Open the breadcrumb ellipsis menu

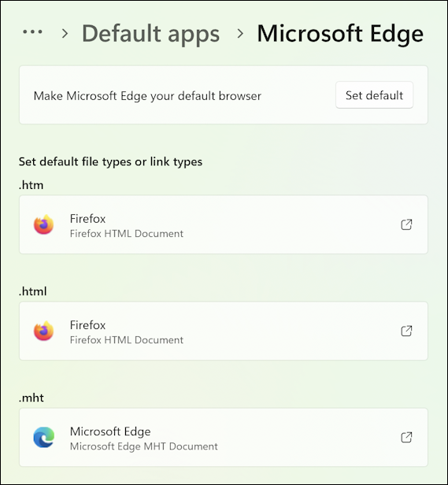pos(32,31)
